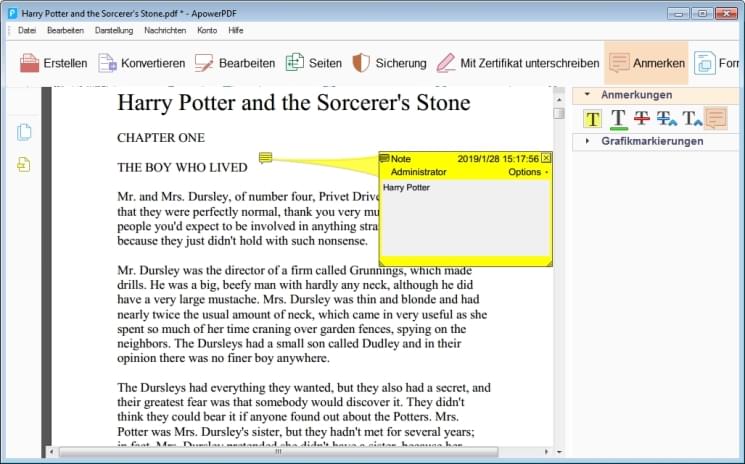Open the bookmarks sidebar icon
Screen dimensions: 745x464
pyautogui.click(x=24, y=164)
